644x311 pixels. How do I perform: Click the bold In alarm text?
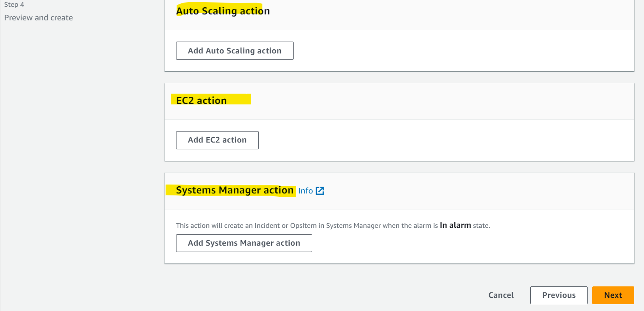[x=455, y=225]
